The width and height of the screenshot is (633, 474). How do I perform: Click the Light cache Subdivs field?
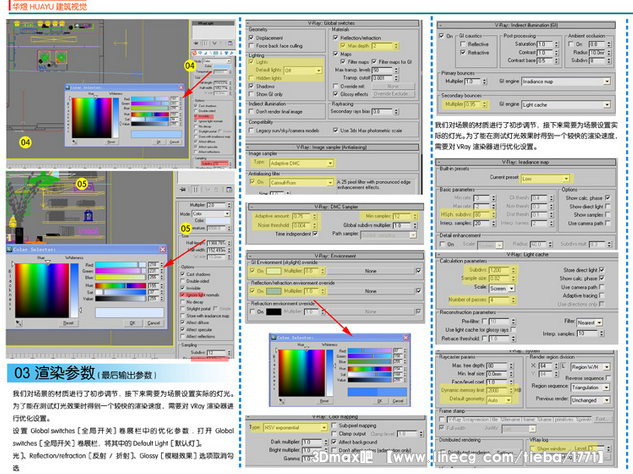500,269
